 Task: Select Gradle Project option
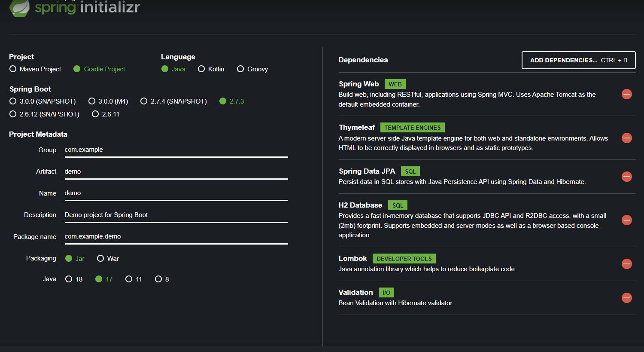pyautogui.click(x=100, y=69)
